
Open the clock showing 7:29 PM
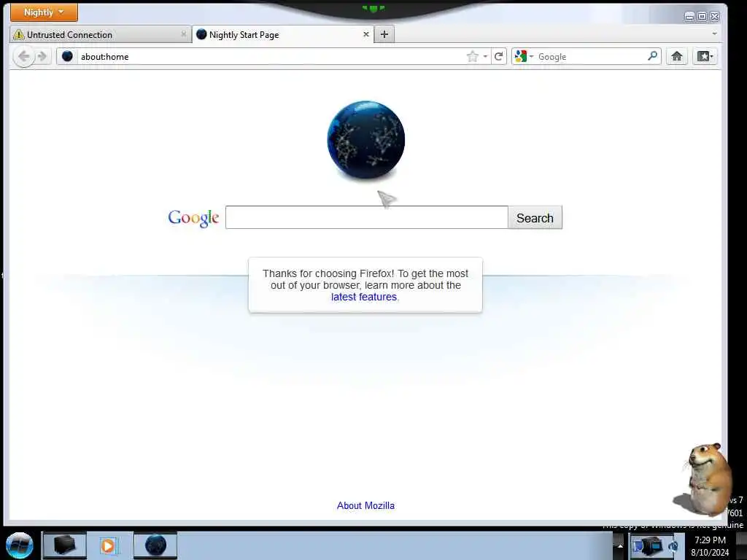pyautogui.click(x=710, y=546)
